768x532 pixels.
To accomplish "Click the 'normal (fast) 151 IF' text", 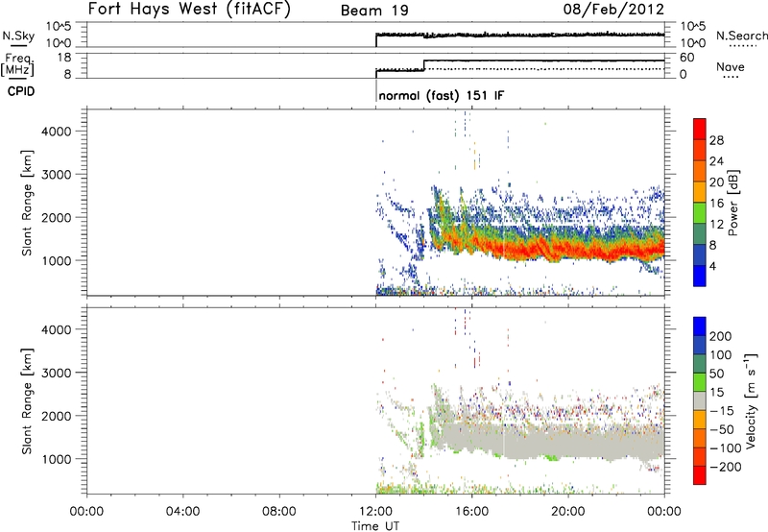I will pyautogui.click(x=441, y=95).
